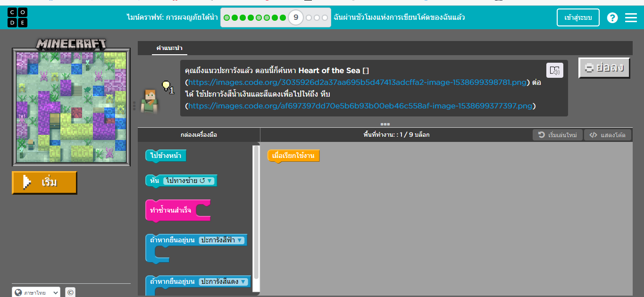The image size is (644, 297).
Task: Play the instructions audio via the speaker icon
Action: [x=555, y=70]
